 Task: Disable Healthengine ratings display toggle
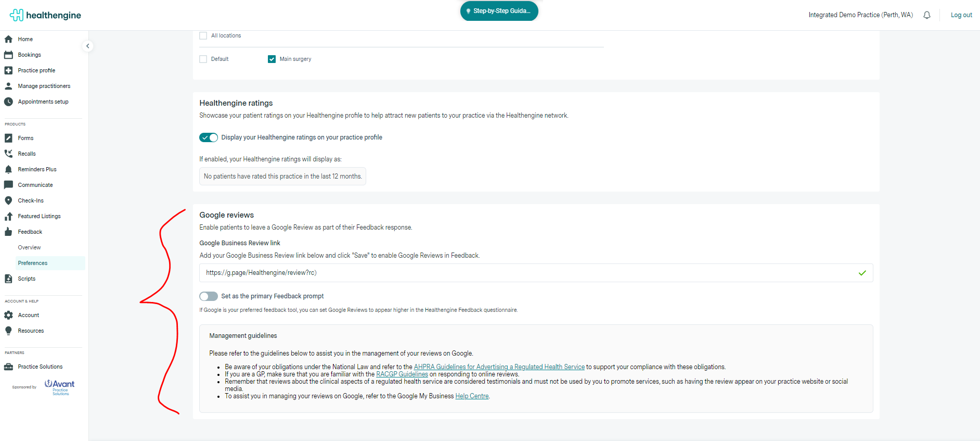click(x=209, y=137)
